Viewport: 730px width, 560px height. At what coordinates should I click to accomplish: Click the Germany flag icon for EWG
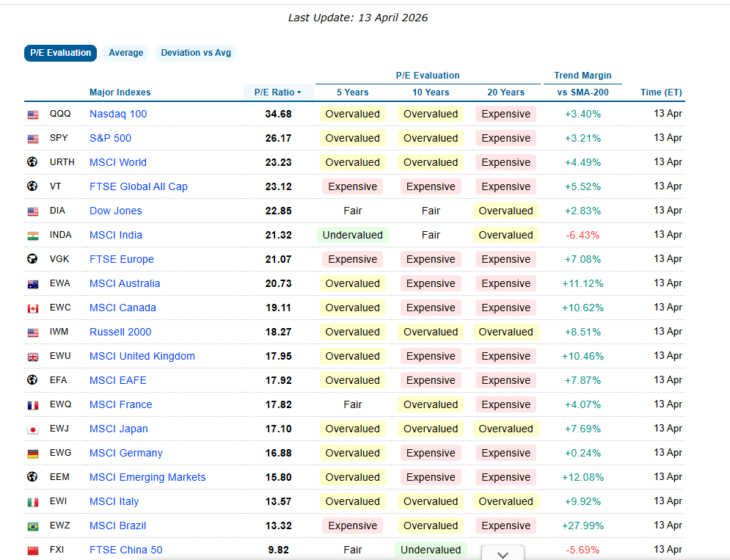tap(32, 454)
